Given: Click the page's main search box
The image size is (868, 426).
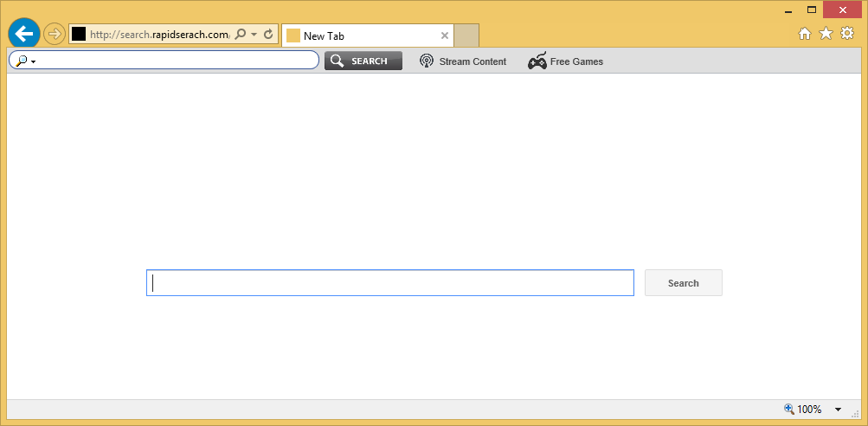Looking at the screenshot, I should (390, 283).
